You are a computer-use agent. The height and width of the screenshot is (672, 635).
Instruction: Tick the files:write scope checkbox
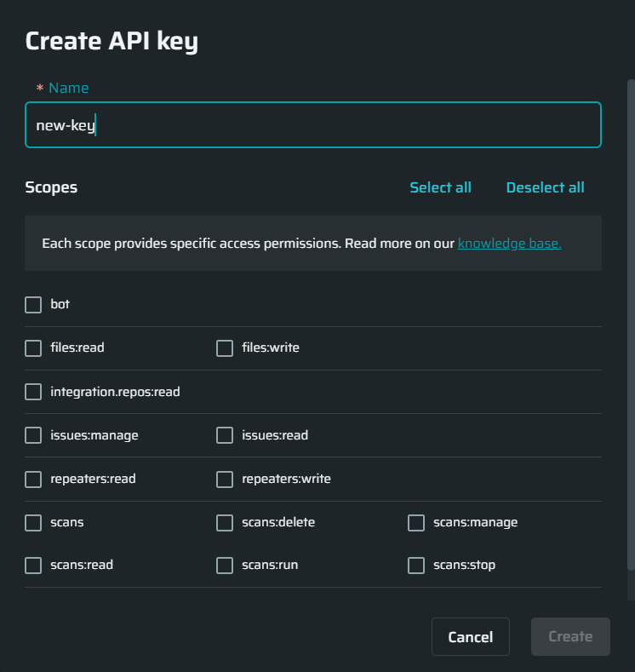click(225, 348)
